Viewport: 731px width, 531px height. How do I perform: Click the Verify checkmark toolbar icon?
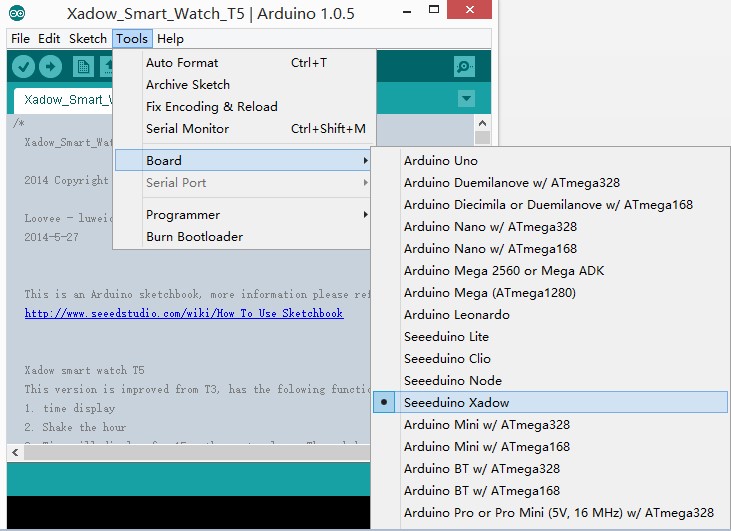[x=23, y=67]
